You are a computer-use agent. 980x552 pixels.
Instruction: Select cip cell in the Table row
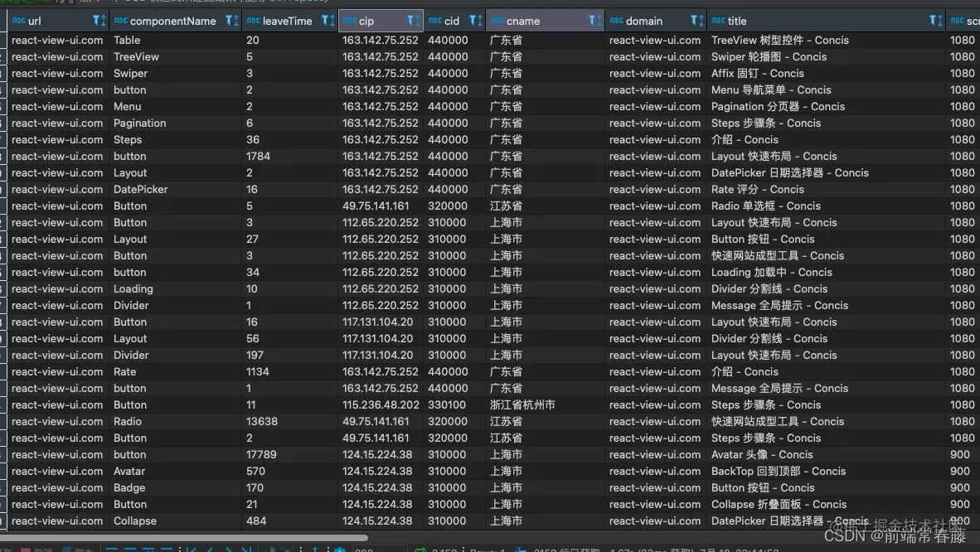(x=381, y=40)
